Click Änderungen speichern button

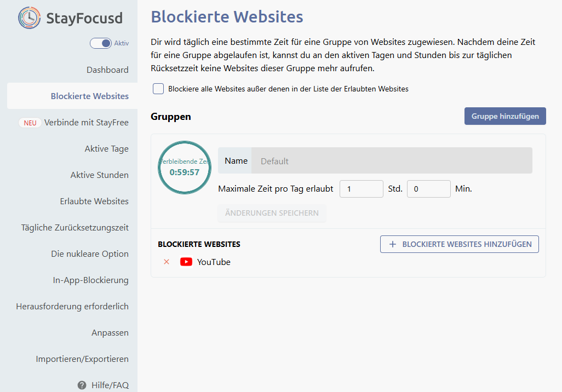click(272, 213)
